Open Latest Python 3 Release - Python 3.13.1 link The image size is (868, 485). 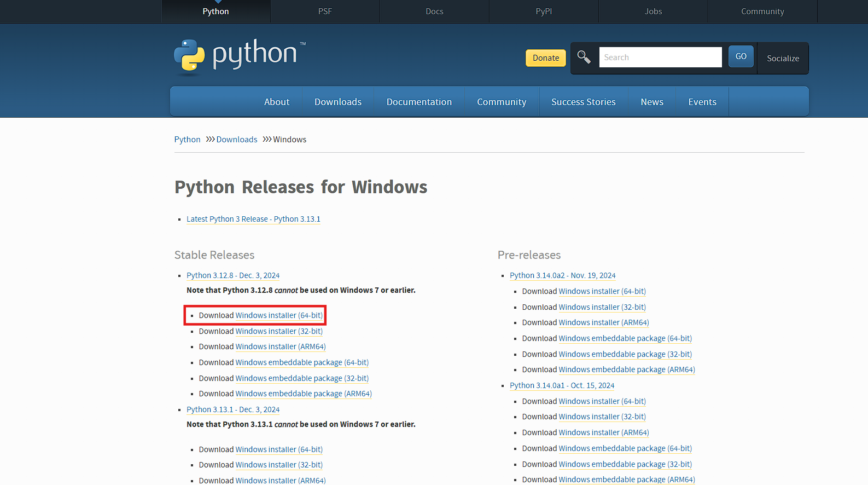tap(253, 219)
